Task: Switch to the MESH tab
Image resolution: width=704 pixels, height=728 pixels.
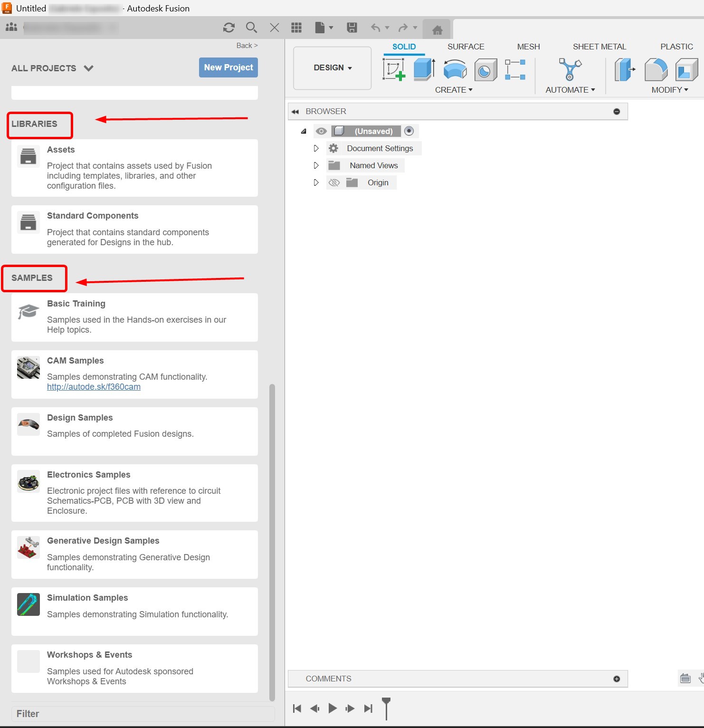Action: (528, 47)
